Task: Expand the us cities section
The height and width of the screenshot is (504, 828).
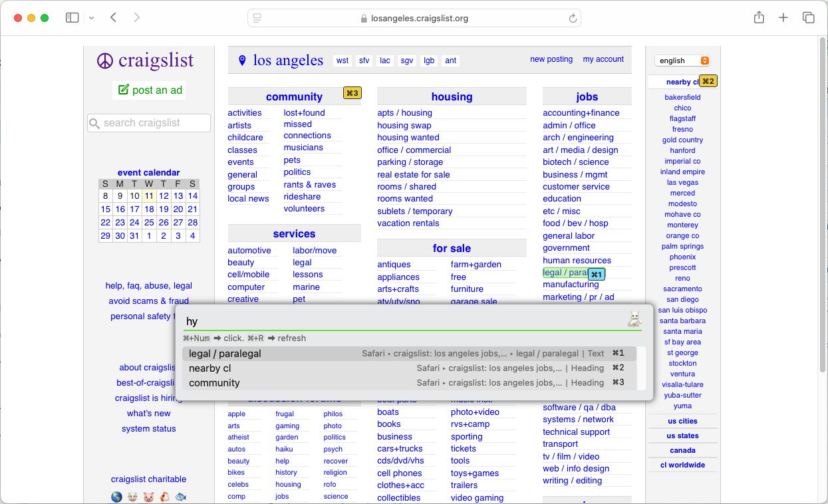Action: (x=682, y=421)
